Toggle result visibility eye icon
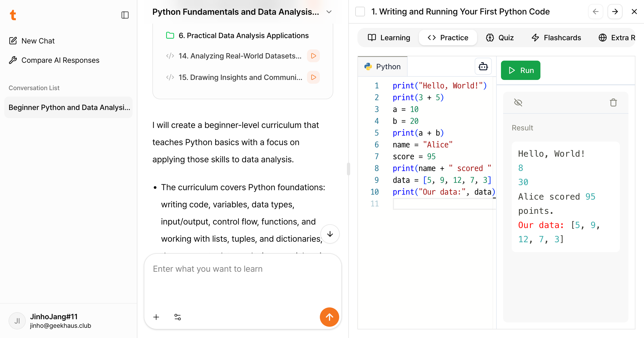 tap(518, 102)
